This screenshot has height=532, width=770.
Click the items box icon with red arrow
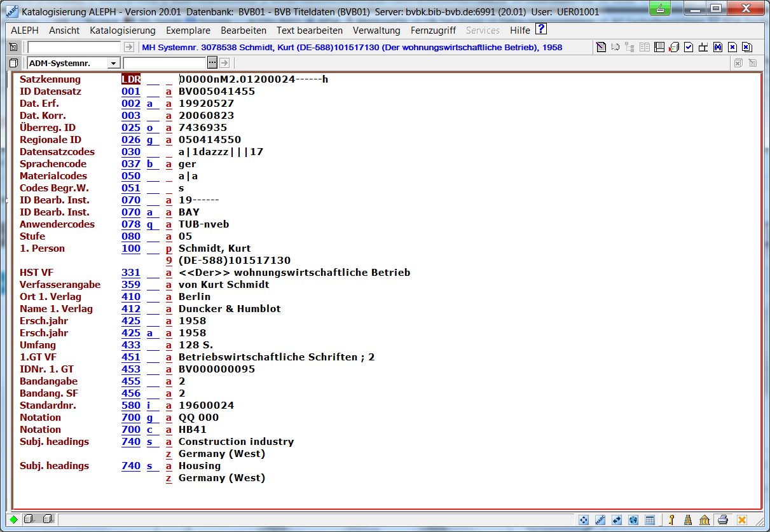(x=674, y=47)
